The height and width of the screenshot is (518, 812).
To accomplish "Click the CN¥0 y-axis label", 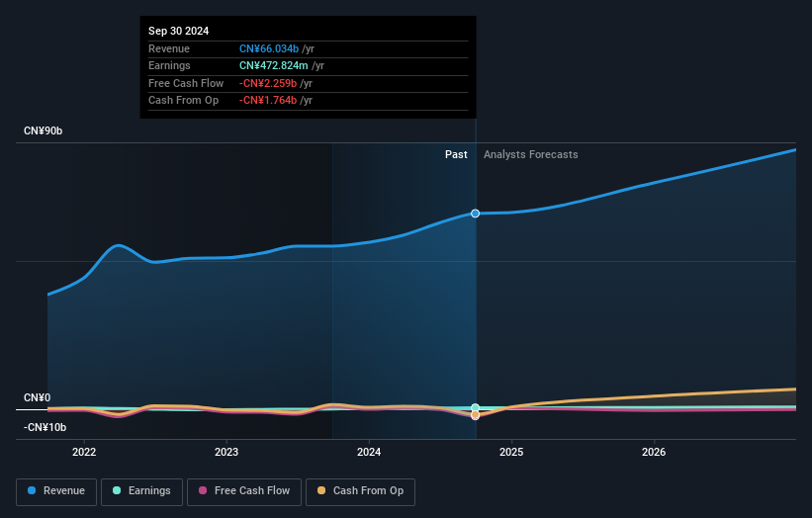I will [x=38, y=398].
